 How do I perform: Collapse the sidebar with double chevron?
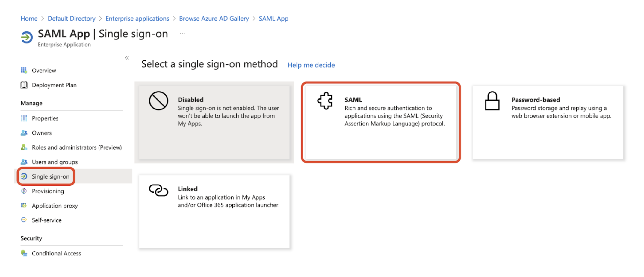127,58
